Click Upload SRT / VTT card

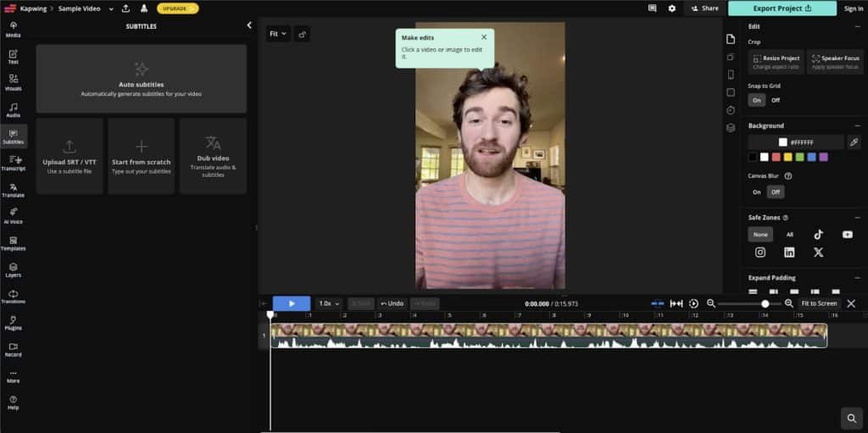coord(70,156)
